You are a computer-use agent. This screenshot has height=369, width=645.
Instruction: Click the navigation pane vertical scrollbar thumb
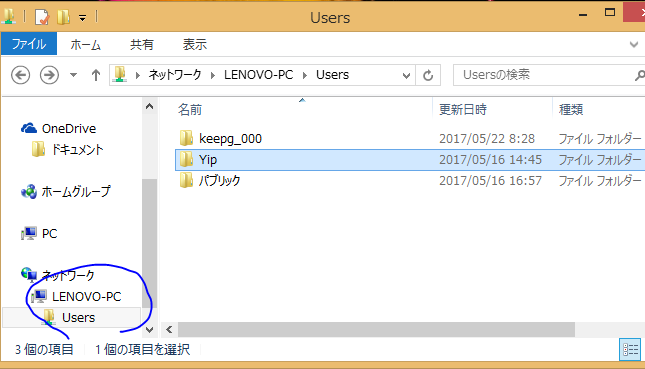tap(149, 243)
